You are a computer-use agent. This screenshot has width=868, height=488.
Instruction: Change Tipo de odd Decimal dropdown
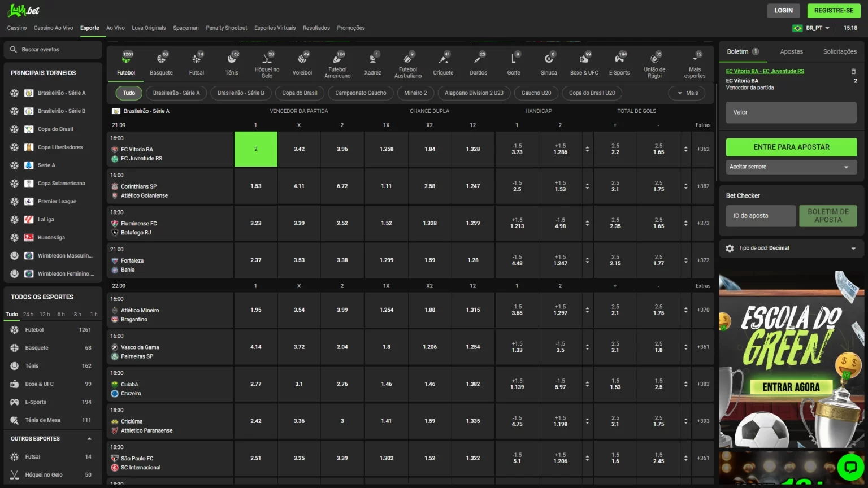pos(791,249)
